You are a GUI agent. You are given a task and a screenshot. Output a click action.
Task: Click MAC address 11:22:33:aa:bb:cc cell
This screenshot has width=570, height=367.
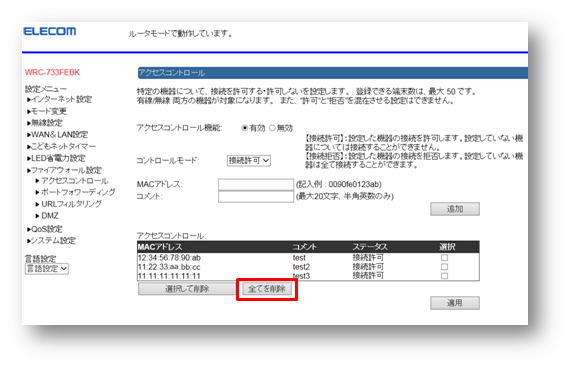(169, 267)
